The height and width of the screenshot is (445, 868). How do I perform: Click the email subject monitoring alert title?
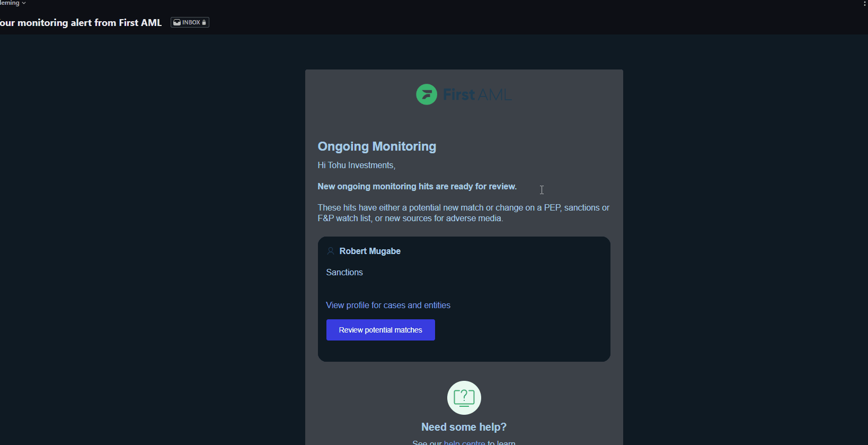coord(81,23)
